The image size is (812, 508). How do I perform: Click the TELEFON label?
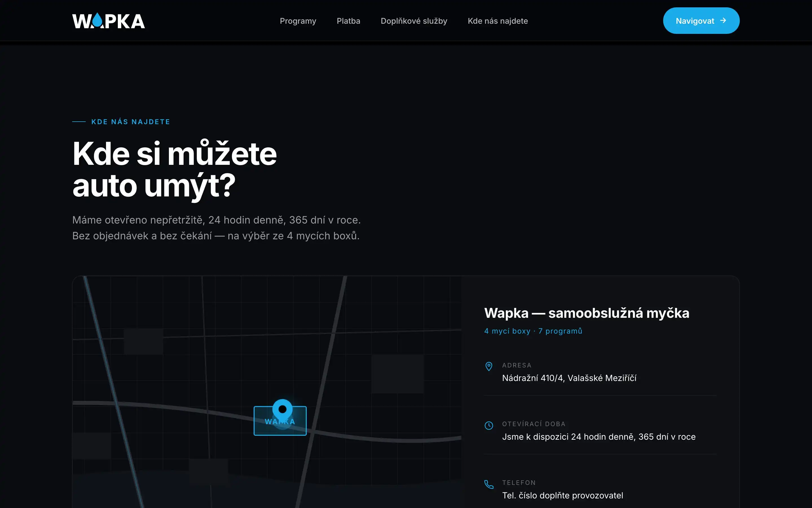coord(519,483)
